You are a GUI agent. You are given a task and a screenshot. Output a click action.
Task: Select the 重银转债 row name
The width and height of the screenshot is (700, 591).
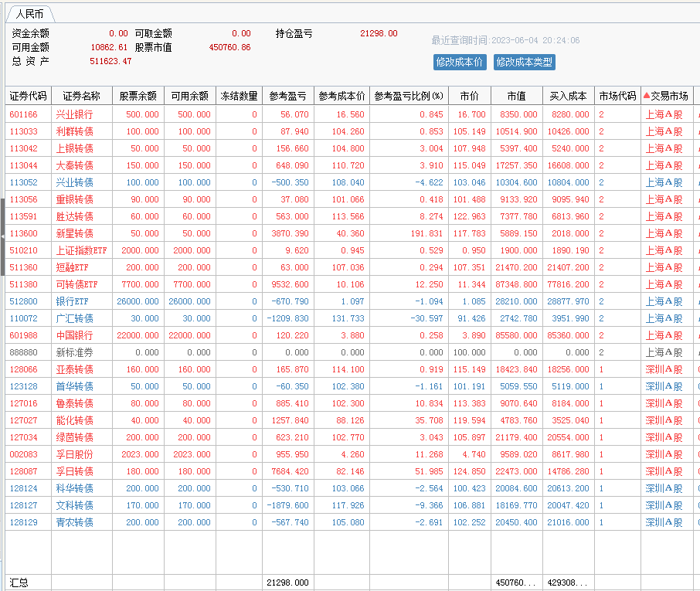[74, 199]
